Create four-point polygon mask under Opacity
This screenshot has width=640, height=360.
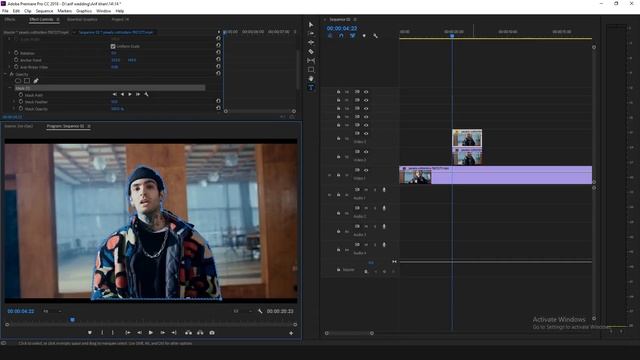[27, 81]
